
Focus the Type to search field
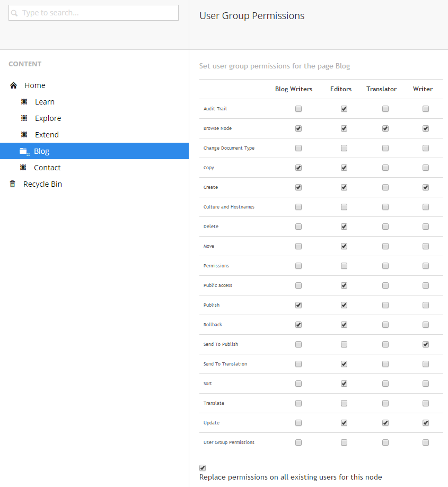93,13
